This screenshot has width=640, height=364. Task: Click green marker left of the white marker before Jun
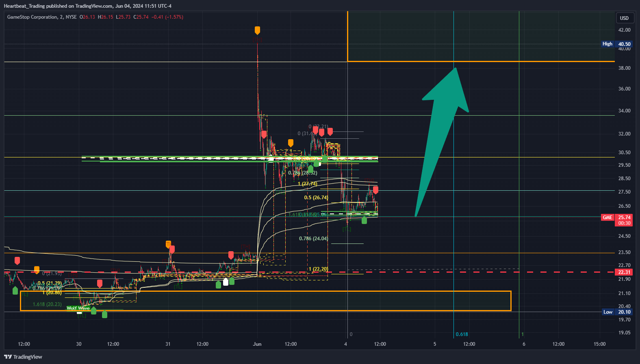tap(218, 284)
